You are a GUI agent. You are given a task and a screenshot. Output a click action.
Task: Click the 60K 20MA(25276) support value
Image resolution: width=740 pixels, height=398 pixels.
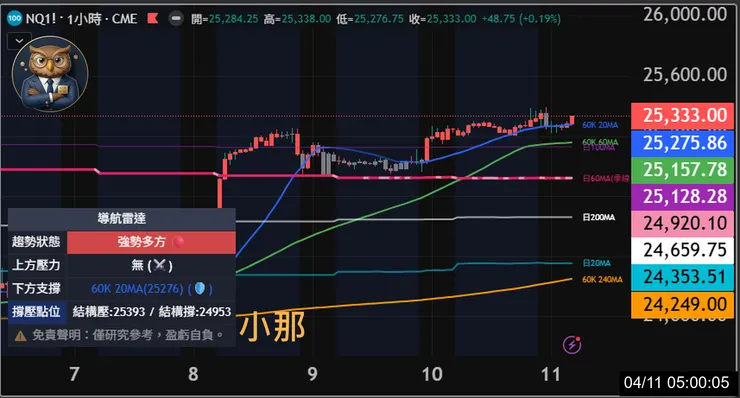[x=137, y=288]
